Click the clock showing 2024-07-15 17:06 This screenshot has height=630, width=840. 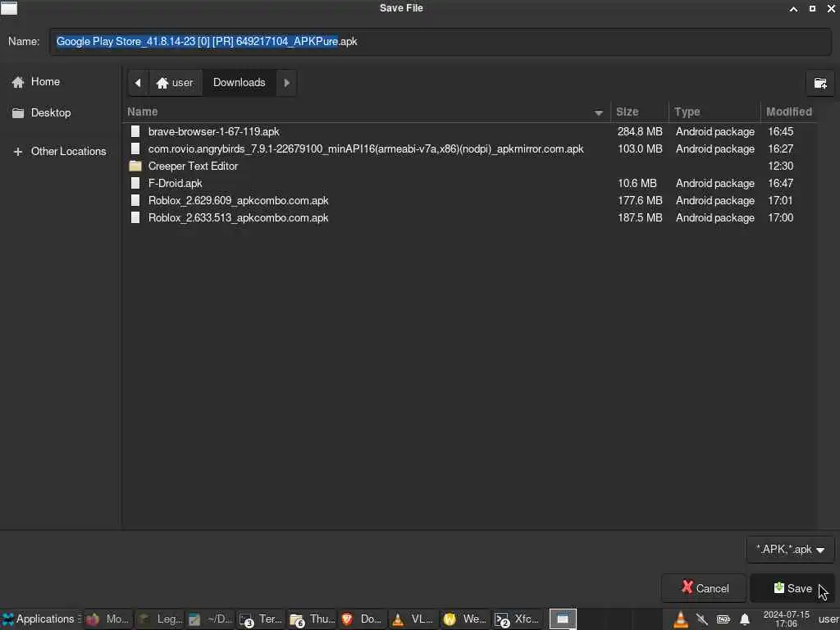[786, 619]
